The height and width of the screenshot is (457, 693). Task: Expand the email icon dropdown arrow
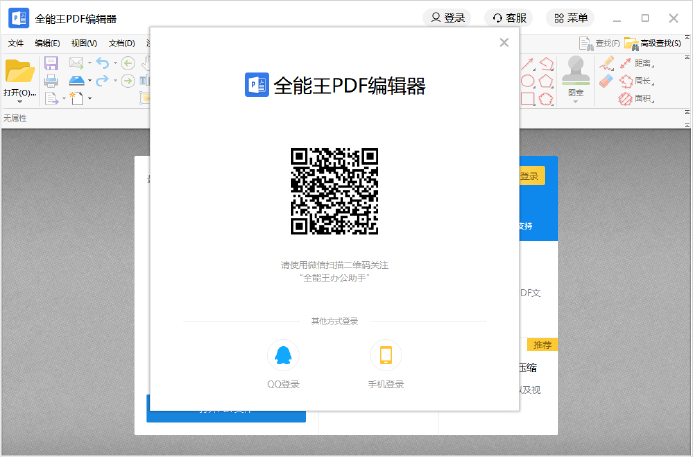tap(89, 63)
